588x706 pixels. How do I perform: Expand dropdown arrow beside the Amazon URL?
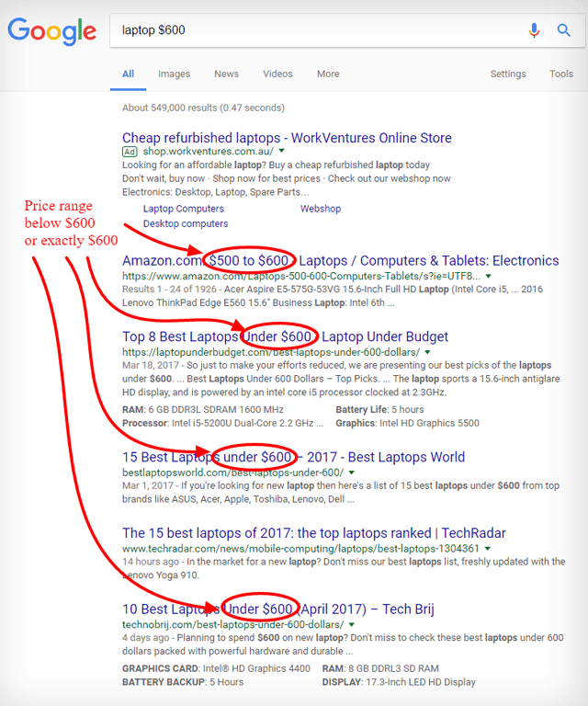pyautogui.click(x=489, y=276)
